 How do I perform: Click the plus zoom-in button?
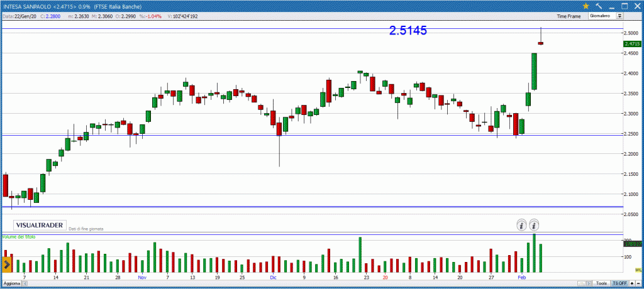[631, 283]
